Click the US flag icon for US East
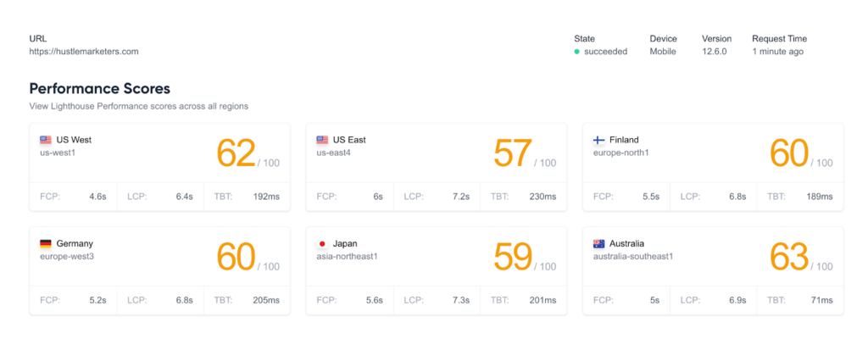The width and height of the screenshot is (868, 339). click(322, 140)
